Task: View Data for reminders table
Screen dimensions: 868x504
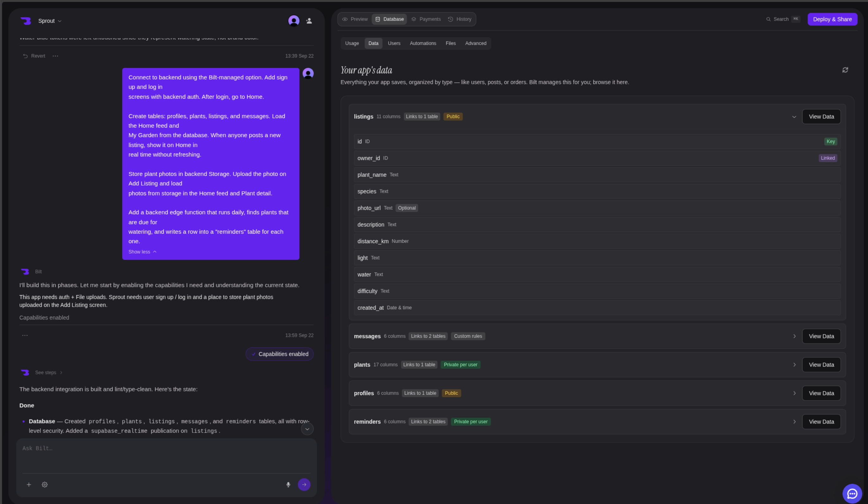Action: [x=821, y=422]
